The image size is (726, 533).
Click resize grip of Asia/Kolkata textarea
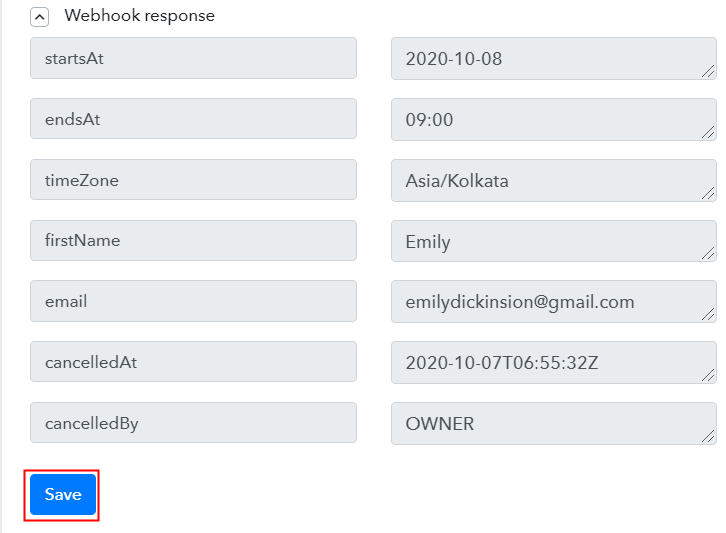pyautogui.click(x=708, y=194)
